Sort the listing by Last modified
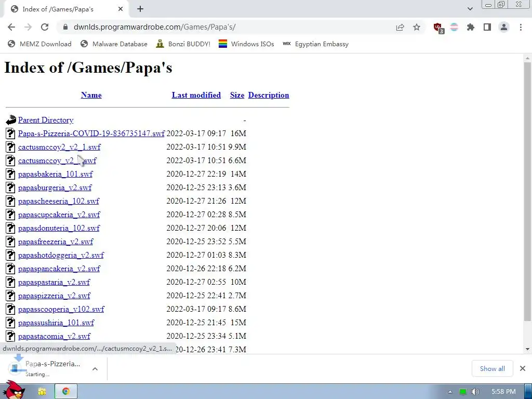The image size is (532, 399). click(196, 95)
